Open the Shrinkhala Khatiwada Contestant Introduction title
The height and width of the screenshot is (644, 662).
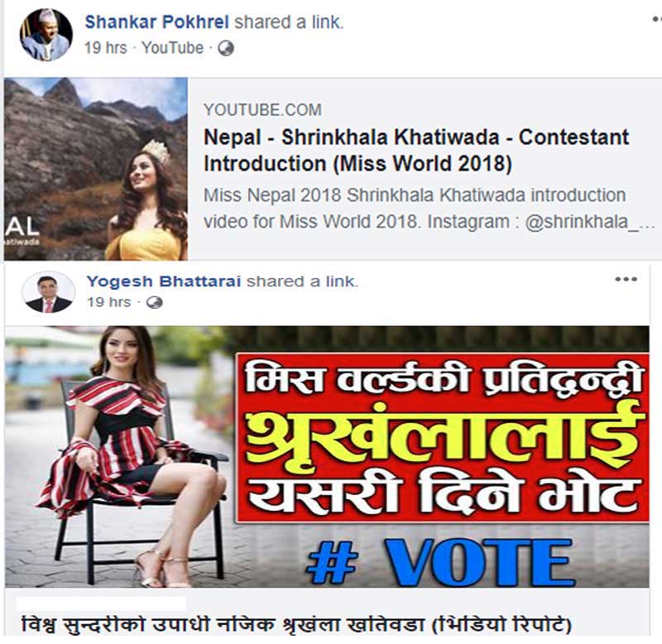coord(416,151)
